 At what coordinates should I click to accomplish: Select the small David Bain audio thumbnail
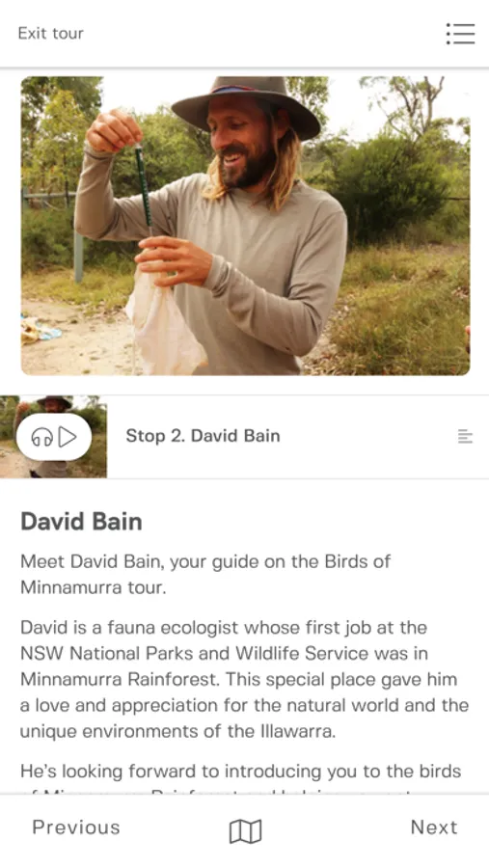pos(53,437)
